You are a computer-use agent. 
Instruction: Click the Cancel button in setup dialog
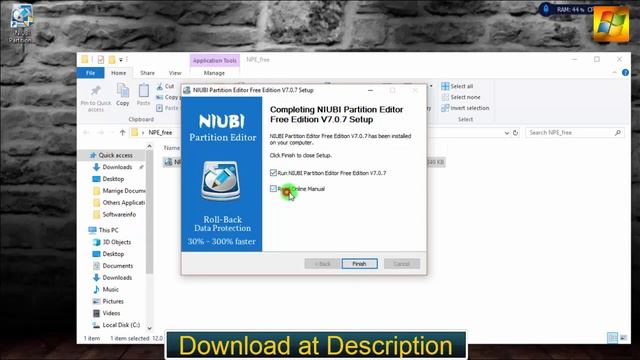[x=402, y=264]
